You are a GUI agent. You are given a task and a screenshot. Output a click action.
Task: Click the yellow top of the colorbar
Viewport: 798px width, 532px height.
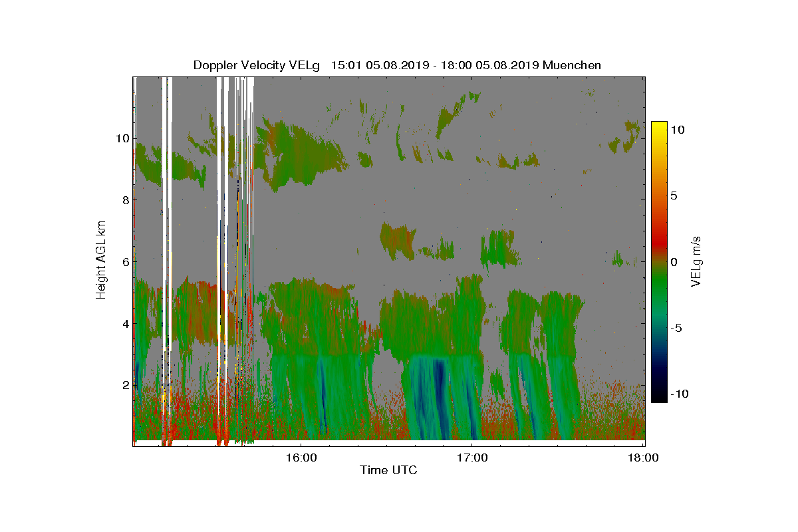(659, 128)
